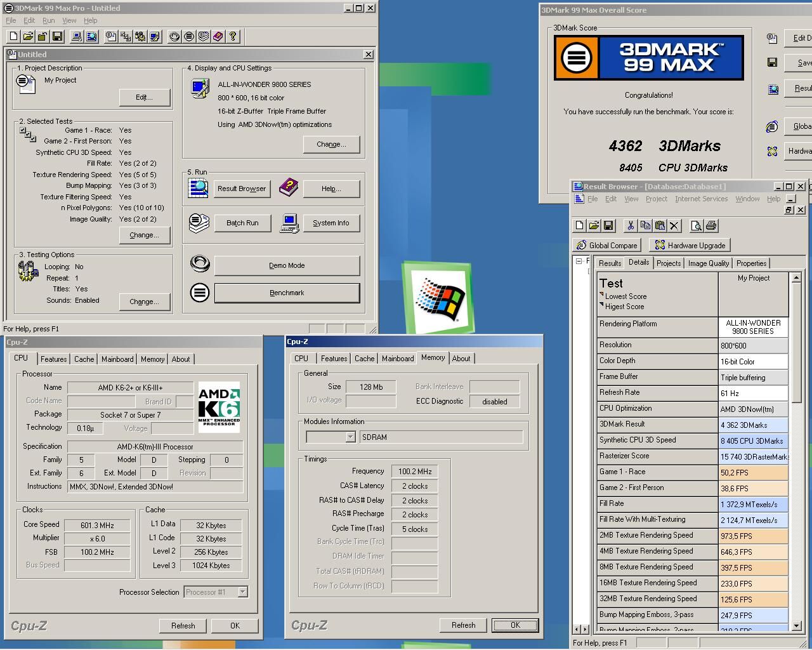Image resolution: width=812 pixels, height=650 pixels.
Task: Click Hardware Upgrade button in Result Browser
Action: tap(690, 245)
